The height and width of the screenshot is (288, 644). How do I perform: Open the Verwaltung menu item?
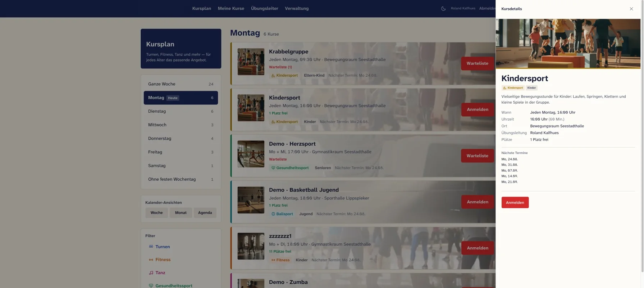coord(297,8)
